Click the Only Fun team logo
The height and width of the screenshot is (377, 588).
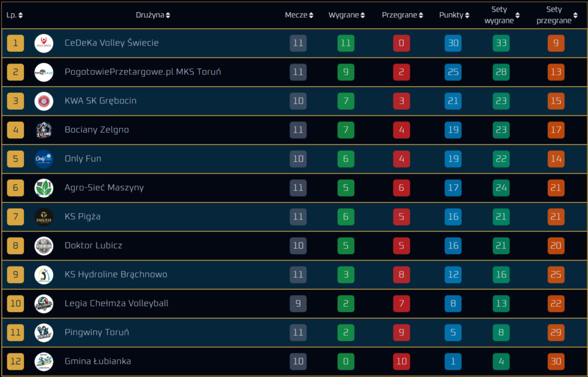pos(44,159)
